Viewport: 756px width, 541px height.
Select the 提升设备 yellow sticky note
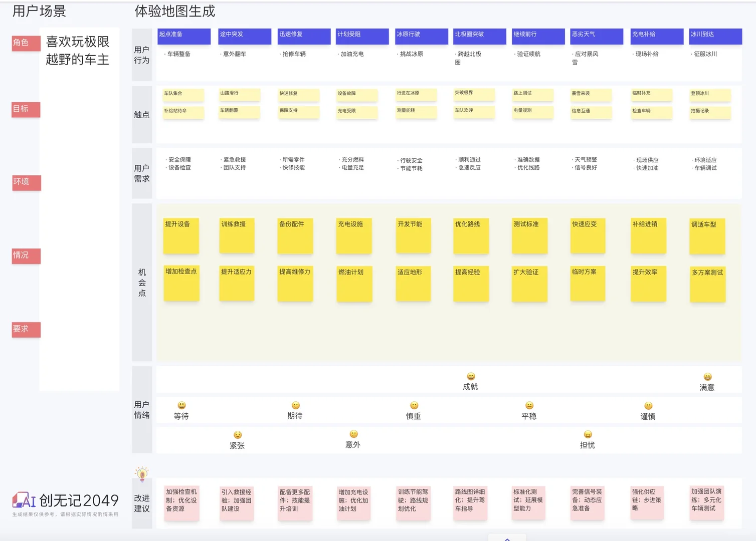(181, 235)
